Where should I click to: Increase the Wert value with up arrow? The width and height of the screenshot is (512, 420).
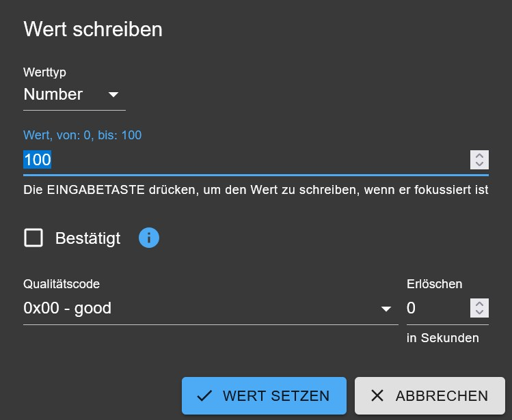480,155
